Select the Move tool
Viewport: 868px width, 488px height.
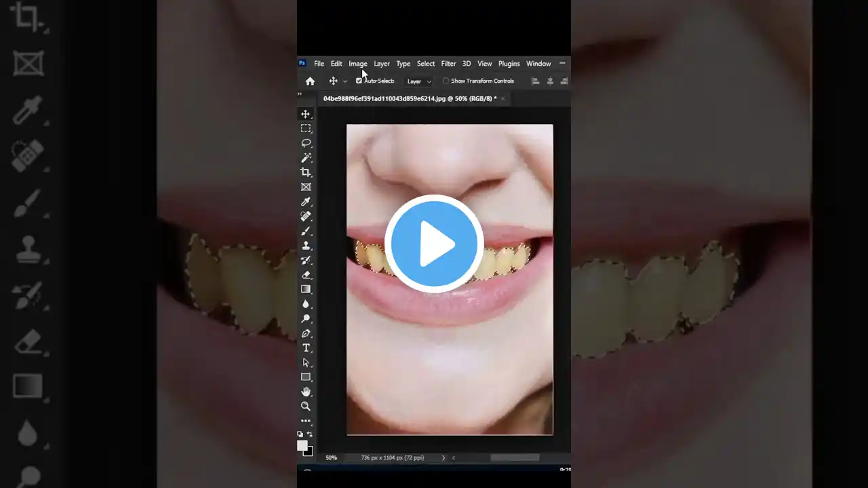(x=306, y=114)
